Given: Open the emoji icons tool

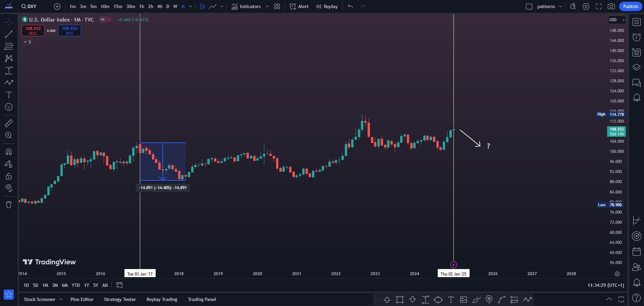Looking at the screenshot, I should pos(9,107).
